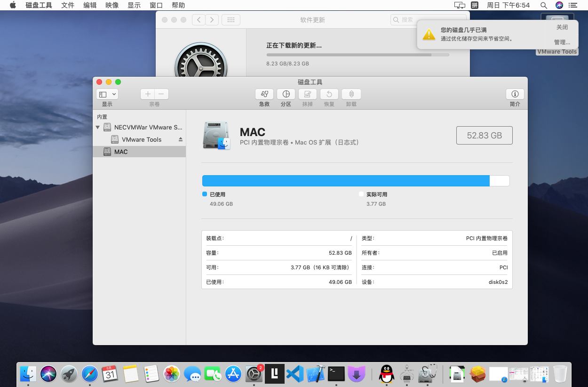The image size is (588, 387).
Task: Open FaceTime from the Dock
Action: 213,374
